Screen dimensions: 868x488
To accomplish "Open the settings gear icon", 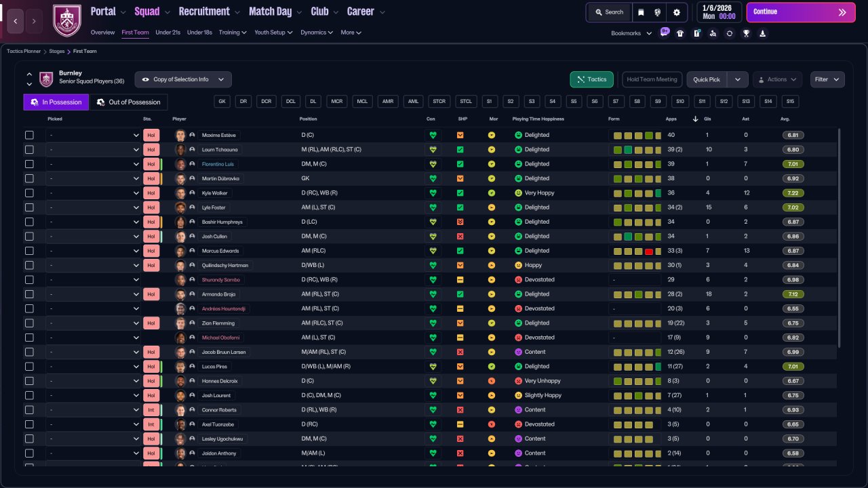I will pos(676,12).
